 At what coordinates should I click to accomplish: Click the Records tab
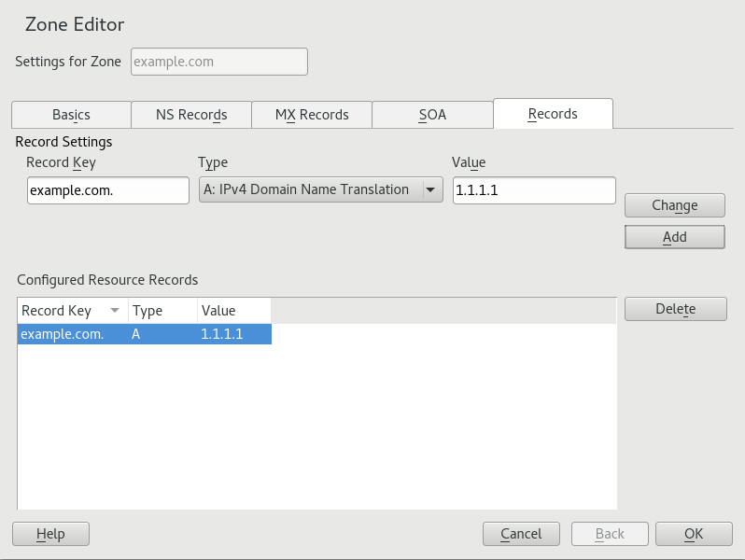(553, 114)
